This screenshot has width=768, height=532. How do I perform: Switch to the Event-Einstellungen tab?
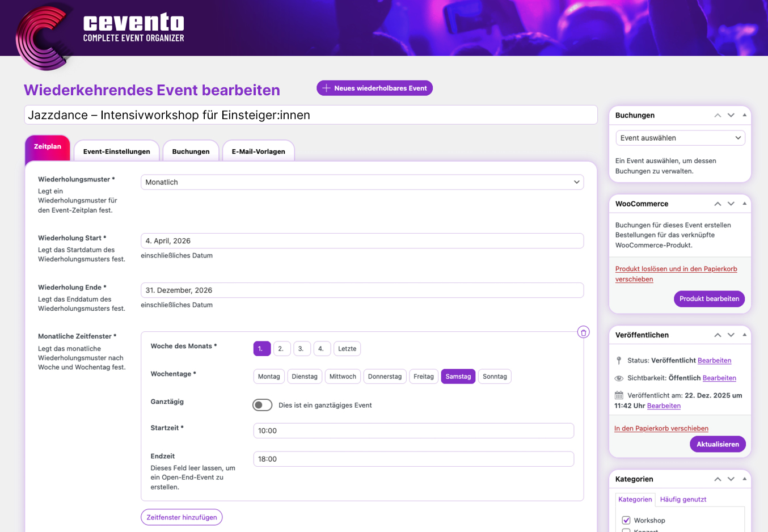tap(116, 151)
